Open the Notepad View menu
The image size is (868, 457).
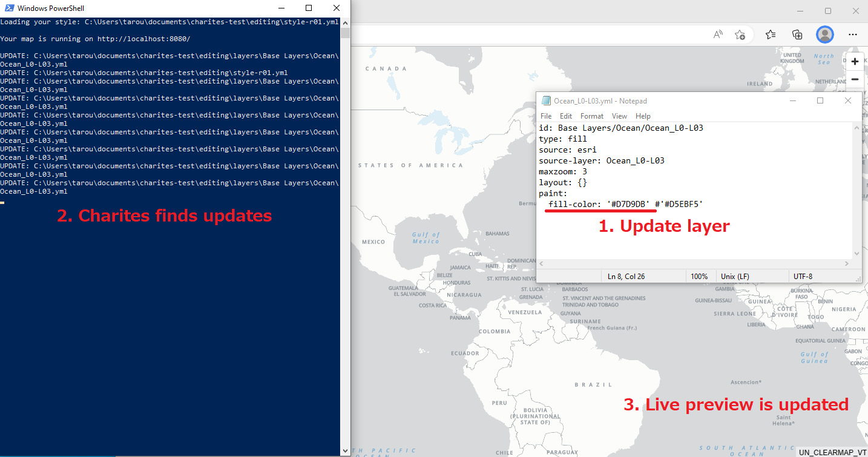point(619,116)
